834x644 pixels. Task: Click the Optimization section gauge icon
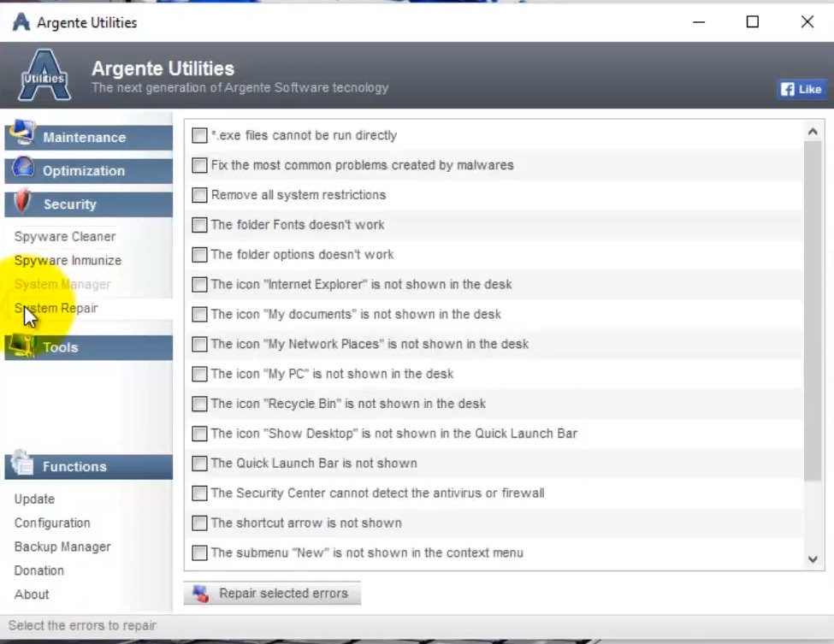pyautogui.click(x=23, y=167)
